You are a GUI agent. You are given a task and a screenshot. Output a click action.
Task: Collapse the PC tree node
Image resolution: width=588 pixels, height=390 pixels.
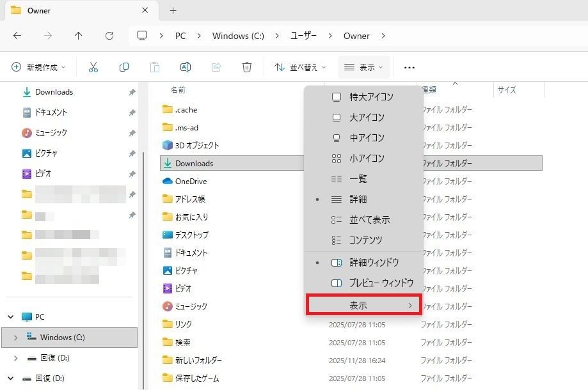click(11, 317)
